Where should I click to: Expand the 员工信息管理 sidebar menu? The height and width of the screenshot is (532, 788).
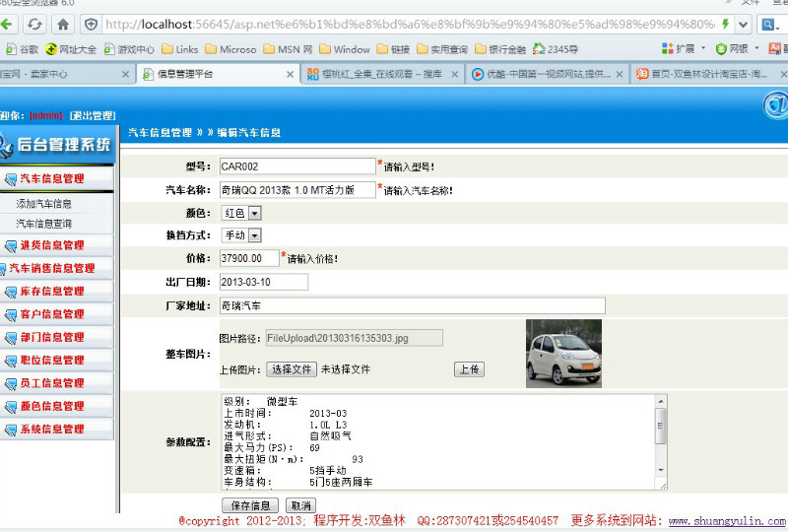57,383
